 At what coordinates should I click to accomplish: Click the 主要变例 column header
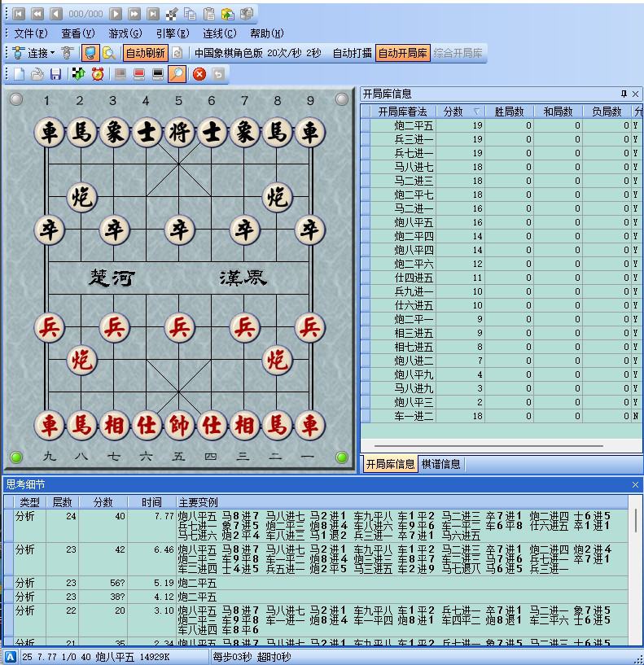click(x=401, y=502)
